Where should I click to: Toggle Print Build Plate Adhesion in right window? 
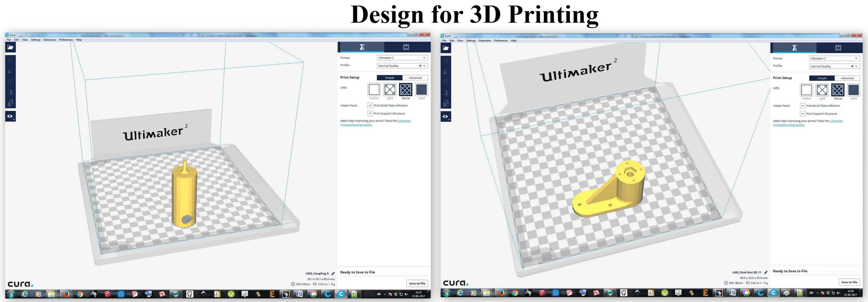pyautogui.click(x=803, y=105)
